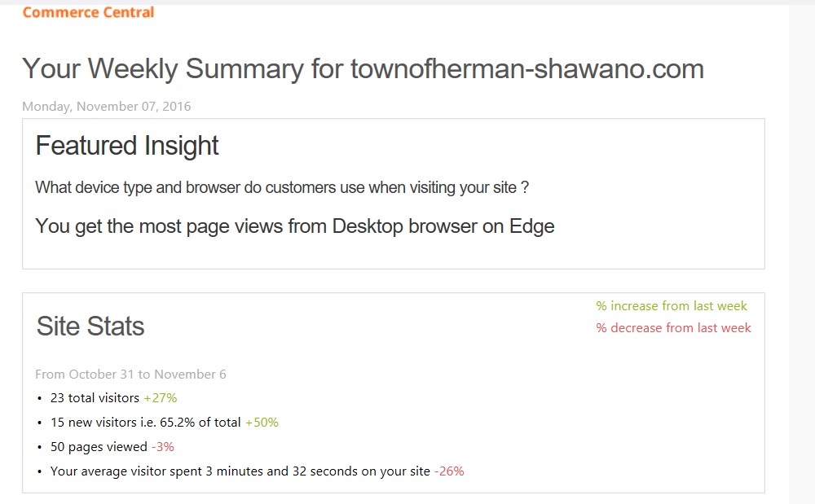Screen dimensions: 815x504
Task: Click the green increase from last week legend
Action: (x=672, y=306)
